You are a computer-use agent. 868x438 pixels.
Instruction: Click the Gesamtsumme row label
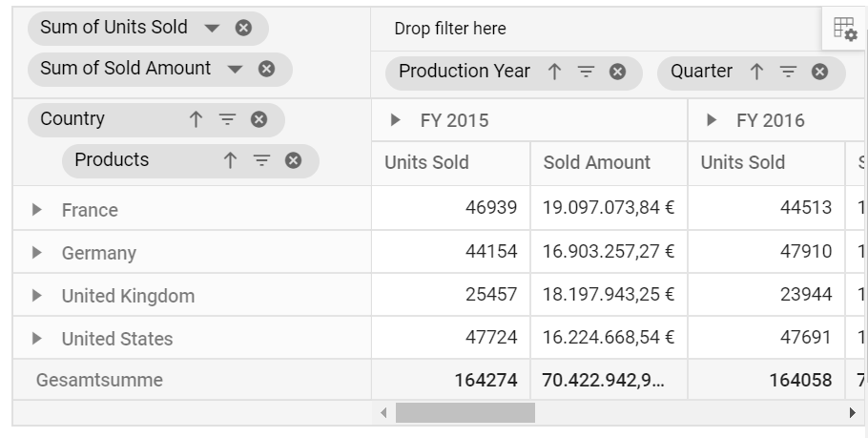click(99, 381)
